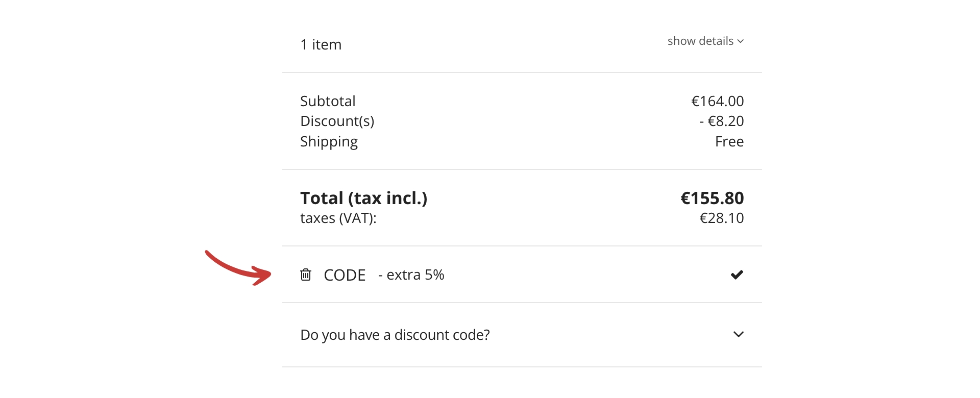
Task: Click the Free shipping value
Action: [x=729, y=141]
